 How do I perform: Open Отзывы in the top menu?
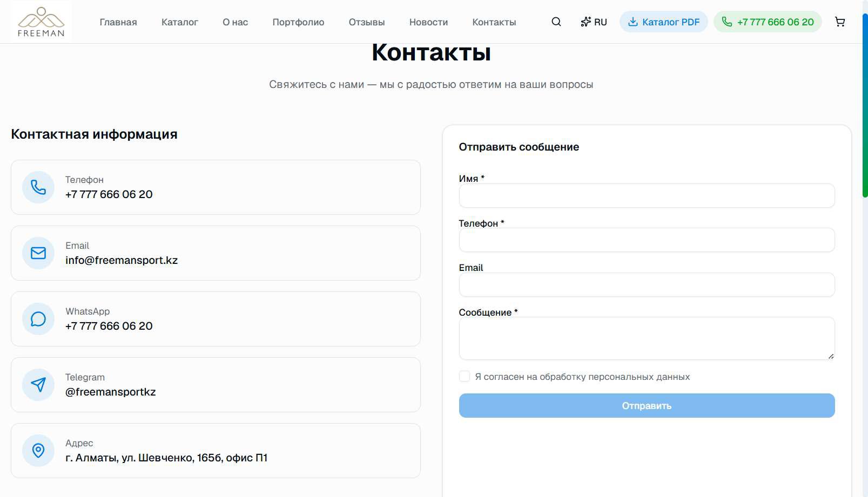(367, 22)
